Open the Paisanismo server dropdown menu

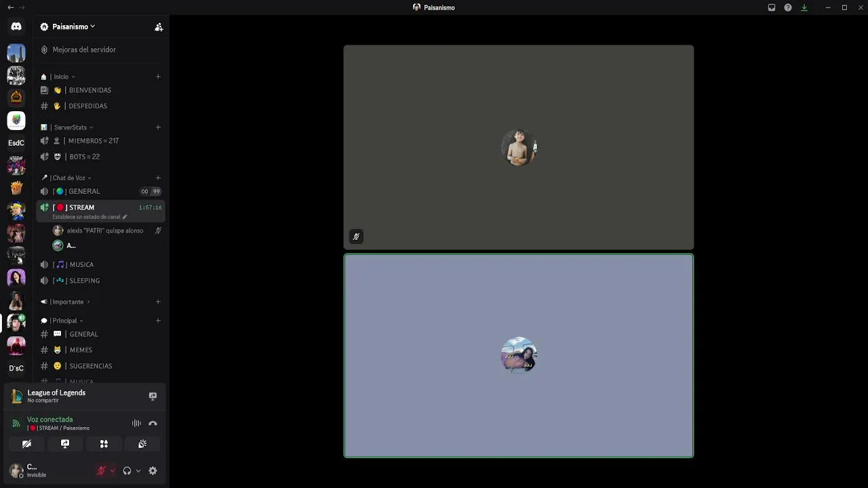[74, 26]
